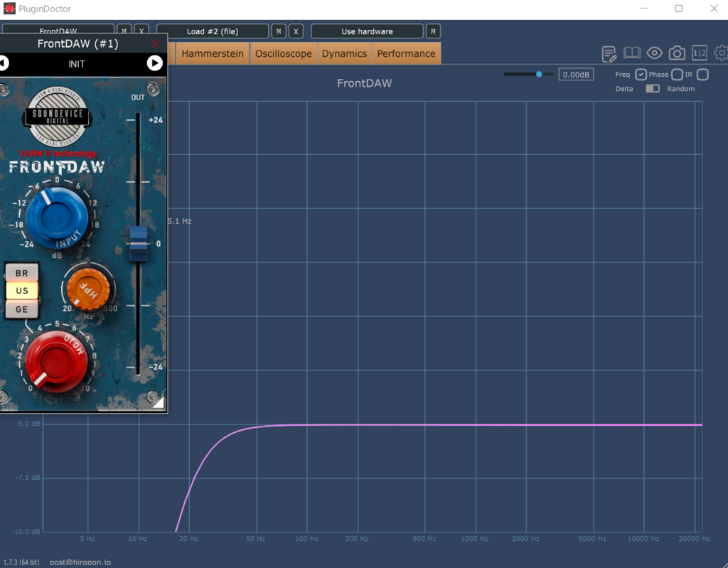The image size is (728, 568).
Task: Click the red CROW knob
Action: click(56, 363)
